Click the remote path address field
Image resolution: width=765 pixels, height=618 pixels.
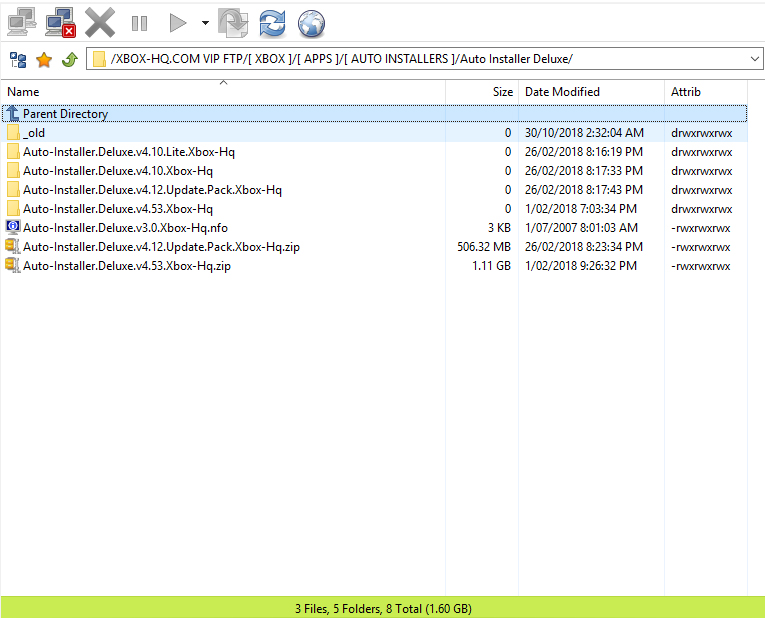[x=420, y=60]
